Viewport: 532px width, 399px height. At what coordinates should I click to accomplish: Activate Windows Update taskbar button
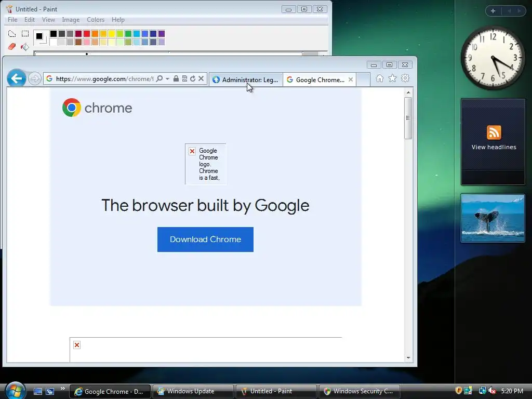193,391
